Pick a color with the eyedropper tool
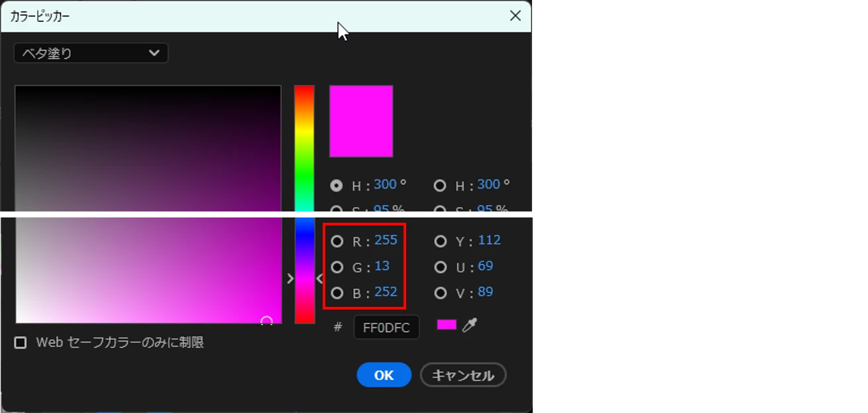Image resolution: width=868 pixels, height=413 pixels. (470, 325)
